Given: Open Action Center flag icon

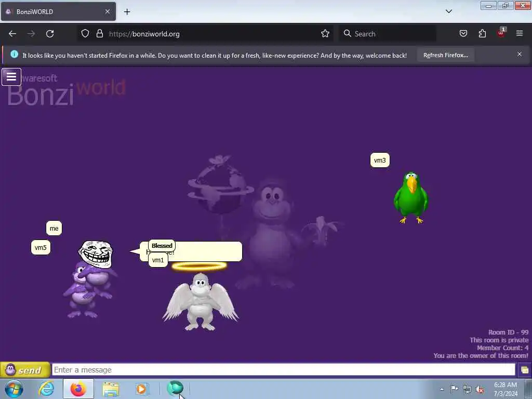Looking at the screenshot, I should (454, 389).
